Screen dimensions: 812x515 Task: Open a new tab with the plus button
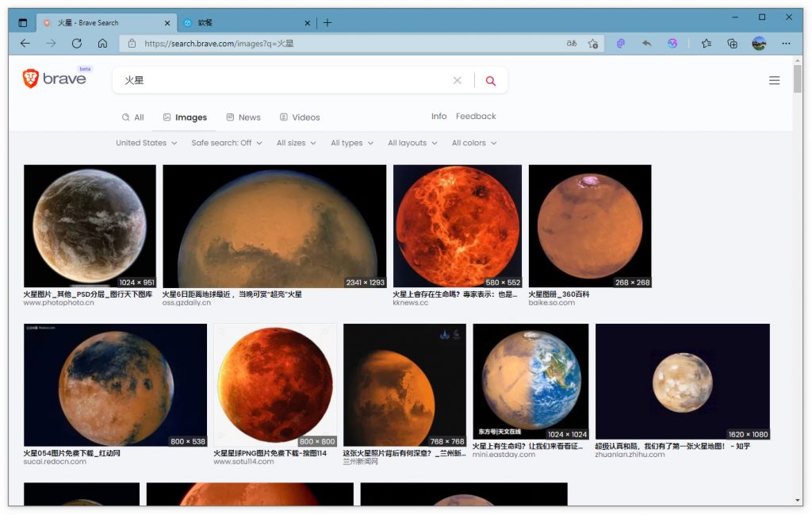click(x=327, y=22)
